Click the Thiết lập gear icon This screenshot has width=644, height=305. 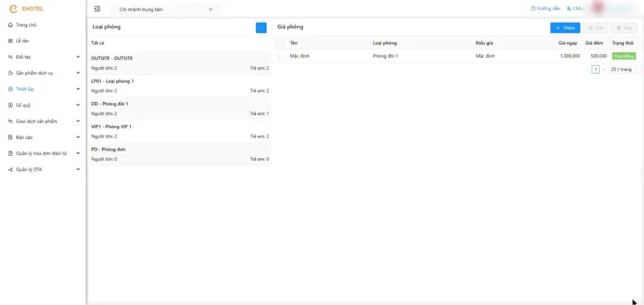tap(11, 89)
